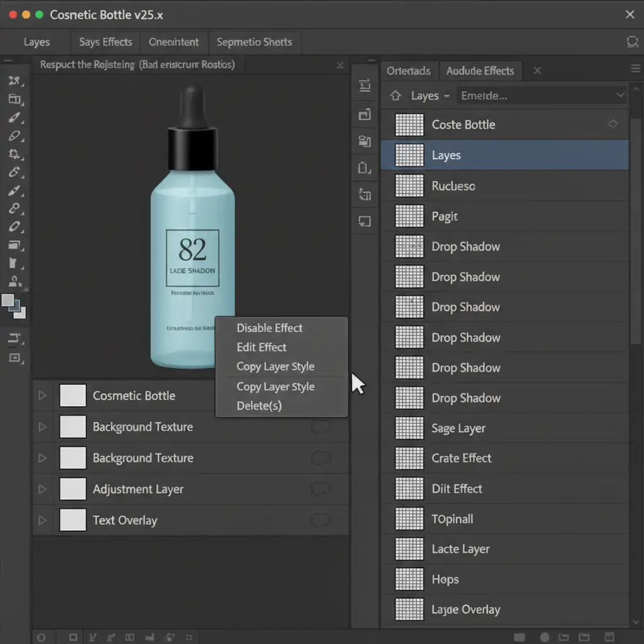Select the Stamp tool in left toolbar
Screen dimensions: 644x644
click(15, 282)
